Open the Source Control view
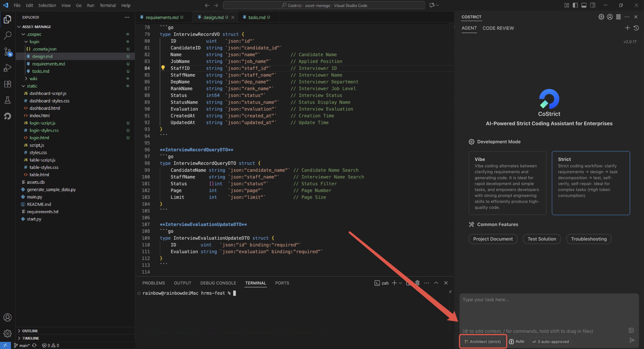Viewport: 644px width, 349px height. pos(7,52)
